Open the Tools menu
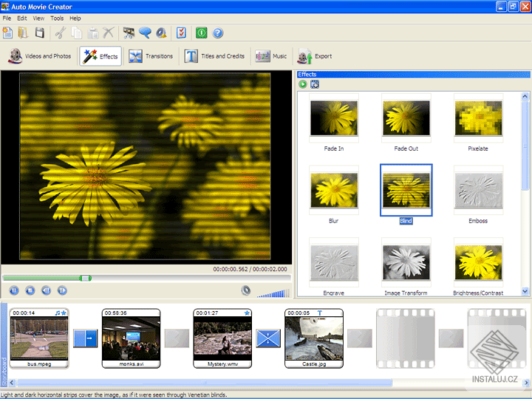The width and height of the screenshot is (532, 399). pos(57,18)
